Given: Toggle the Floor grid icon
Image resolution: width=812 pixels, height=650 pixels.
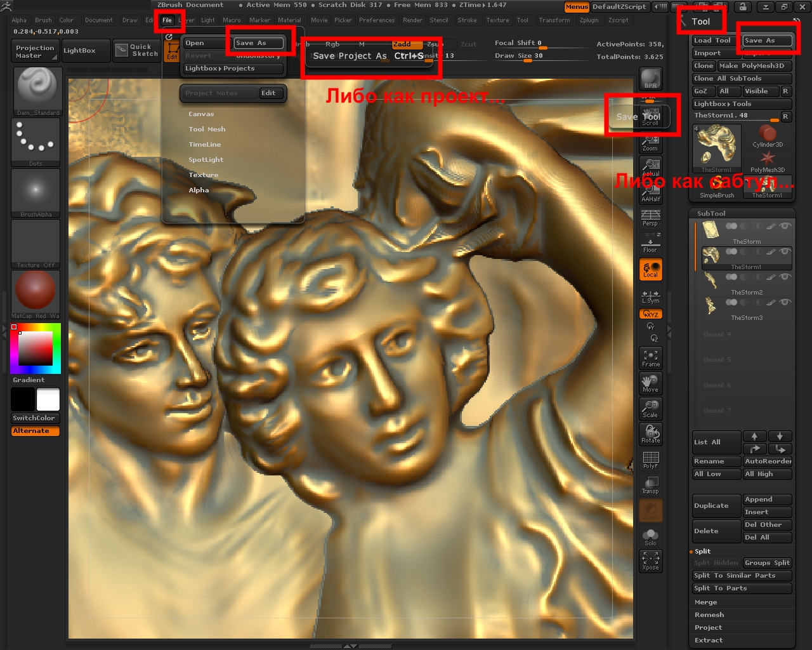Looking at the screenshot, I should pos(651,243).
